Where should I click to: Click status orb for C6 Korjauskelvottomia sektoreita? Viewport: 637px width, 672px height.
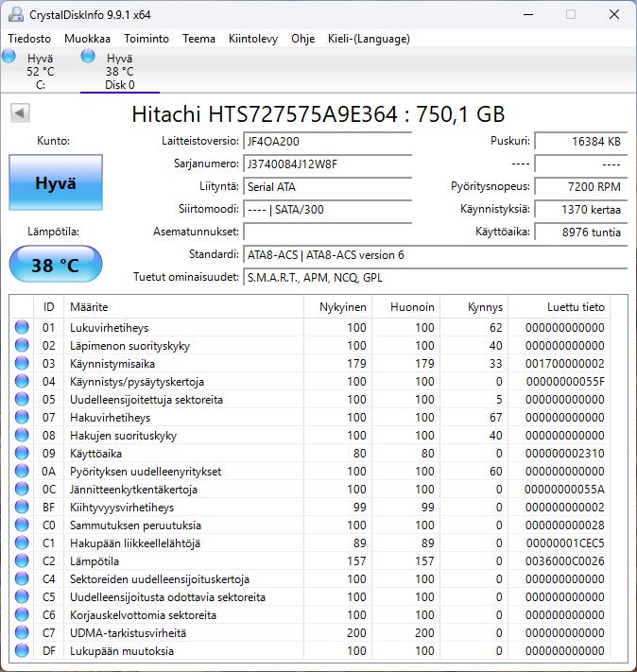click(22, 615)
